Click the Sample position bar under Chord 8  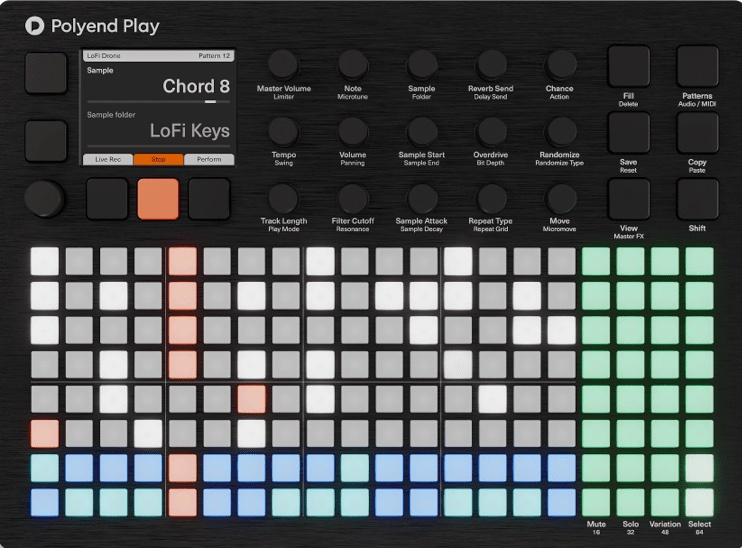(x=159, y=102)
